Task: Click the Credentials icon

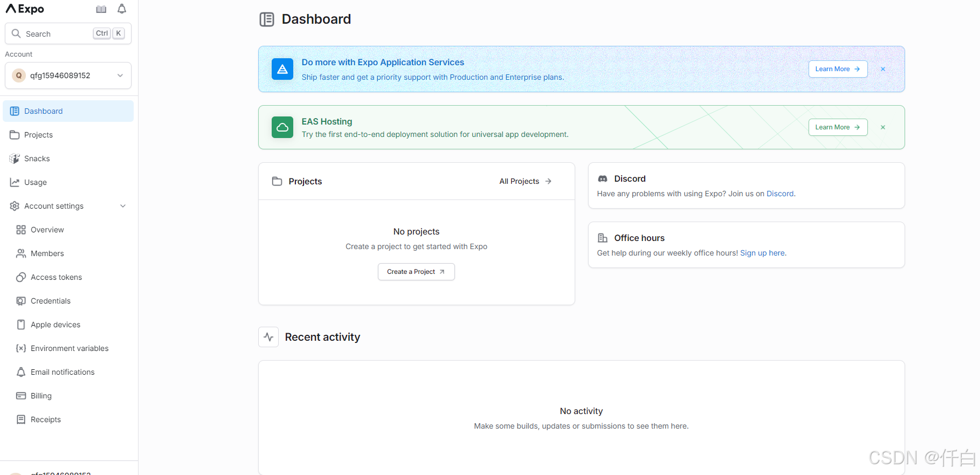Action: tap(21, 301)
